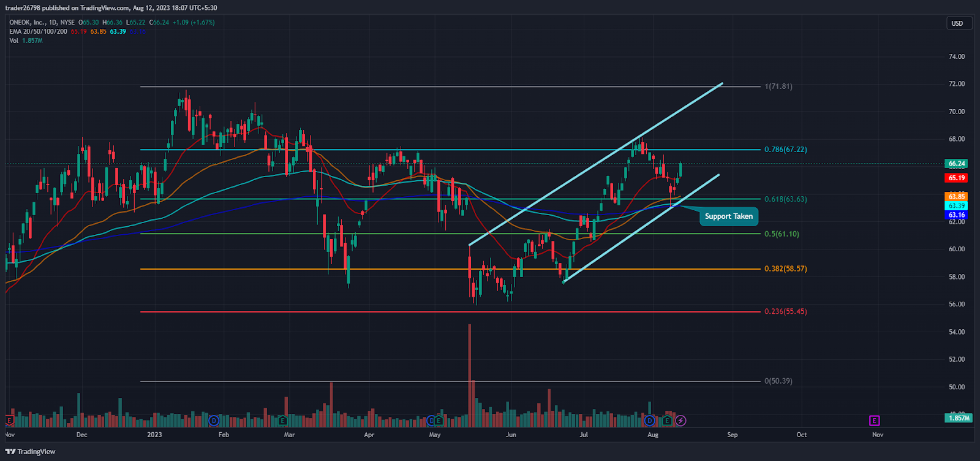Screen dimensions: 980x461
Task: Open the dividend marker near May
Action: (431, 421)
